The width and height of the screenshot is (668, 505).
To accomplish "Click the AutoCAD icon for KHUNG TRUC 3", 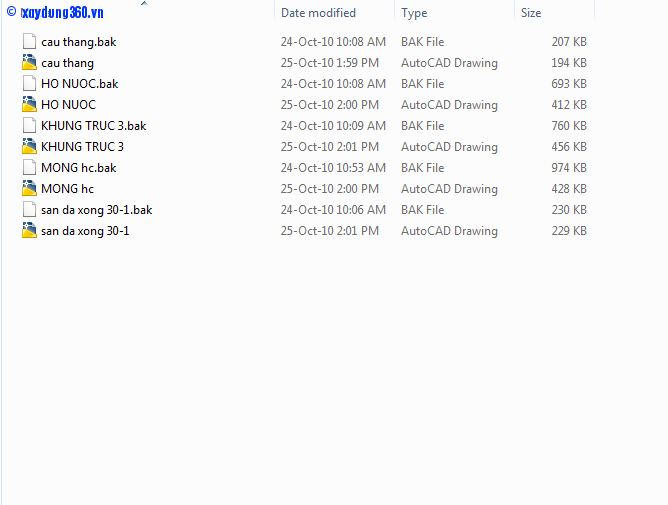I will click(x=29, y=147).
